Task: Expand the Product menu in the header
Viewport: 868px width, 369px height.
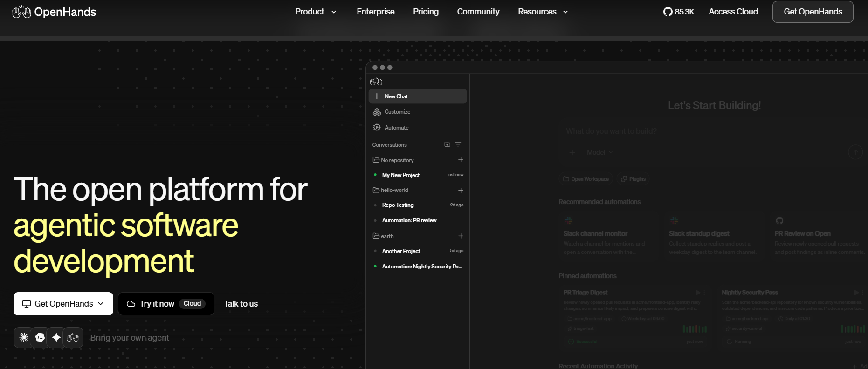Action: coord(316,12)
